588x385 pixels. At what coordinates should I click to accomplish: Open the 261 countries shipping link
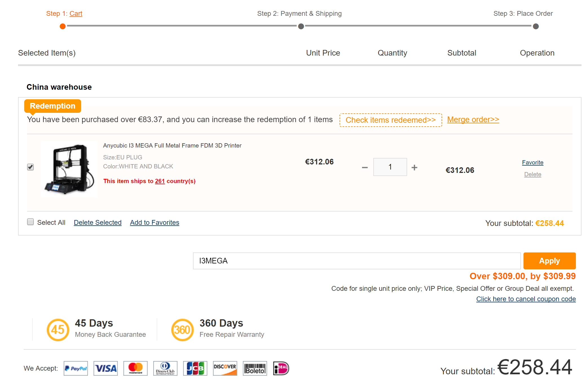[160, 181]
